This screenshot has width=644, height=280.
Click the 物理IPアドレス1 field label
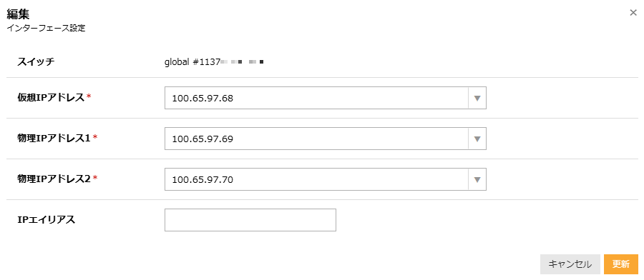point(54,138)
